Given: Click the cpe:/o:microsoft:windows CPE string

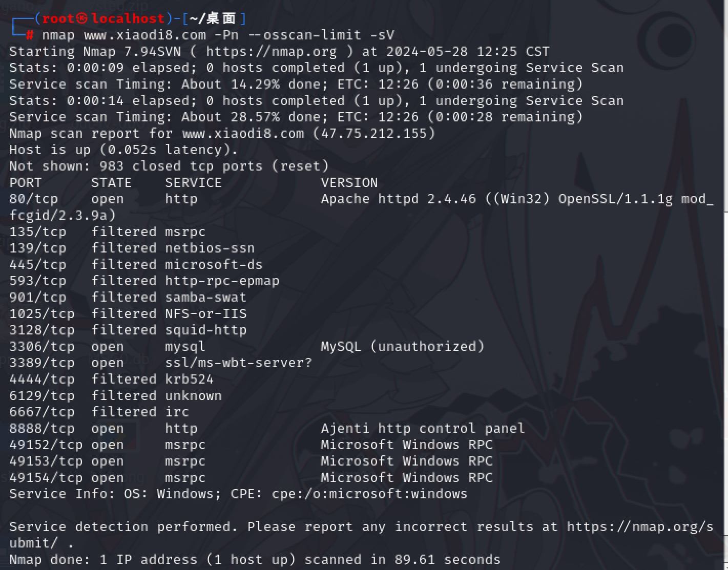Looking at the screenshot, I should tap(369, 494).
